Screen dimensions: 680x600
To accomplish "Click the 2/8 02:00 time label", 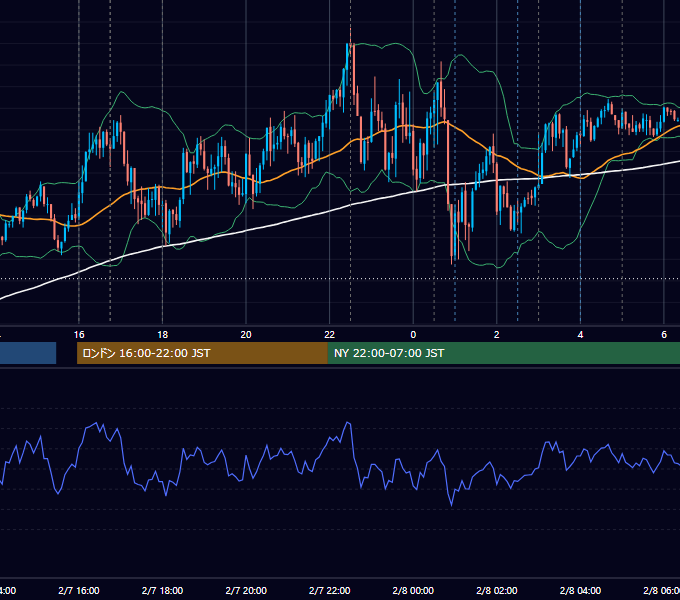I will (497, 590).
